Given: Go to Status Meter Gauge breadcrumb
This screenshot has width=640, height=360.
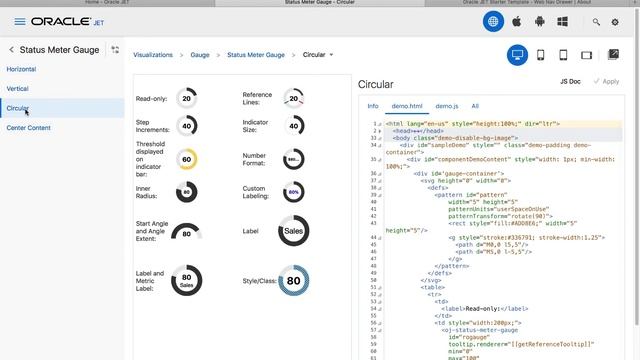Looking at the screenshot, I should tap(256, 55).
